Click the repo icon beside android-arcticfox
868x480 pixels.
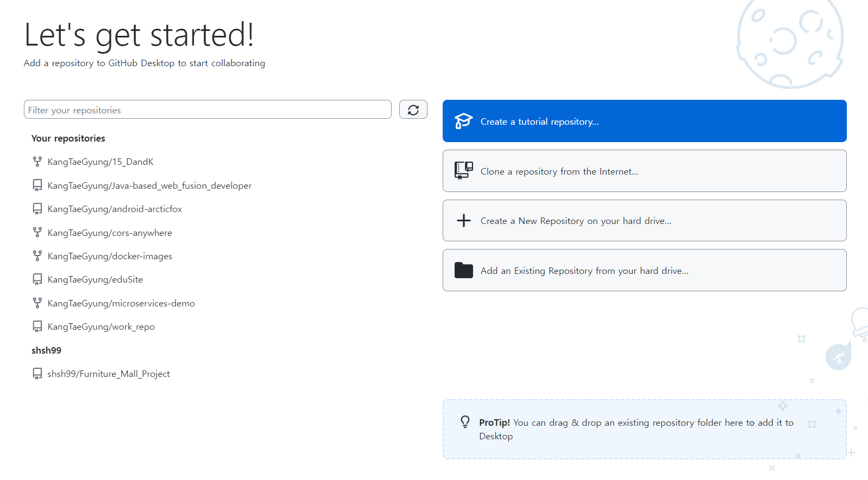tap(37, 209)
